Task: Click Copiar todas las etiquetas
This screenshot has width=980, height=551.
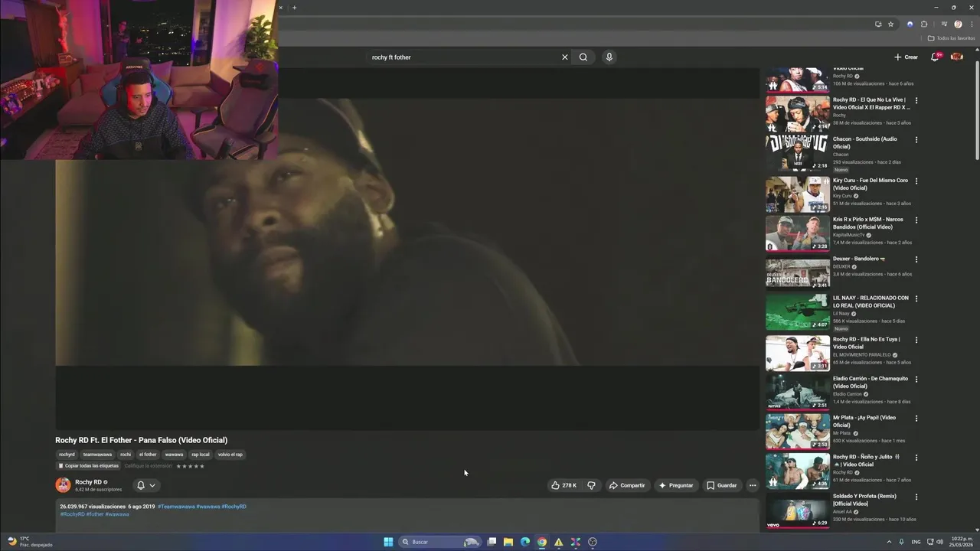Action: tap(88, 466)
